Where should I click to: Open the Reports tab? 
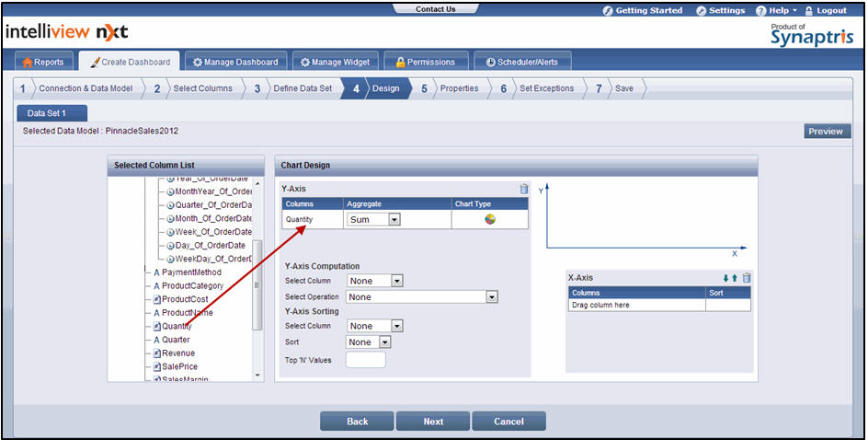43,62
